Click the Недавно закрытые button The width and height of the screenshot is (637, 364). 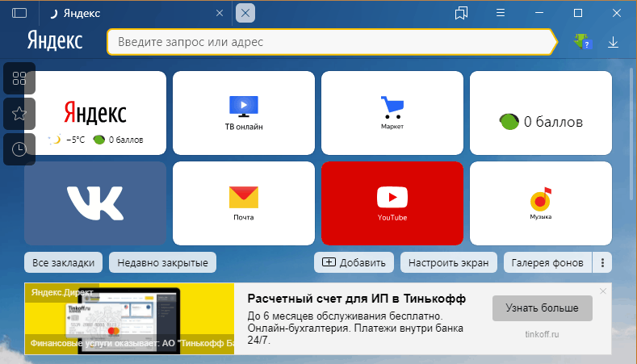pyautogui.click(x=162, y=262)
